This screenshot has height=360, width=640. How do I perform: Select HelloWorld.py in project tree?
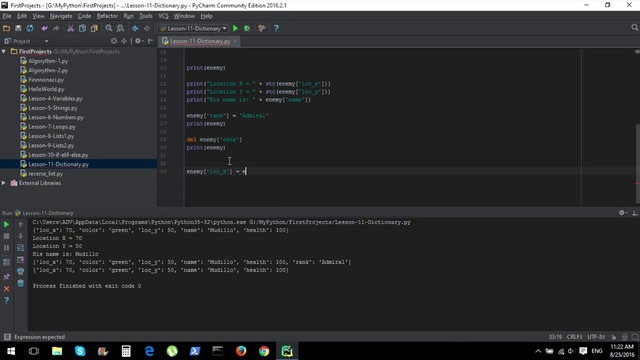(46, 89)
